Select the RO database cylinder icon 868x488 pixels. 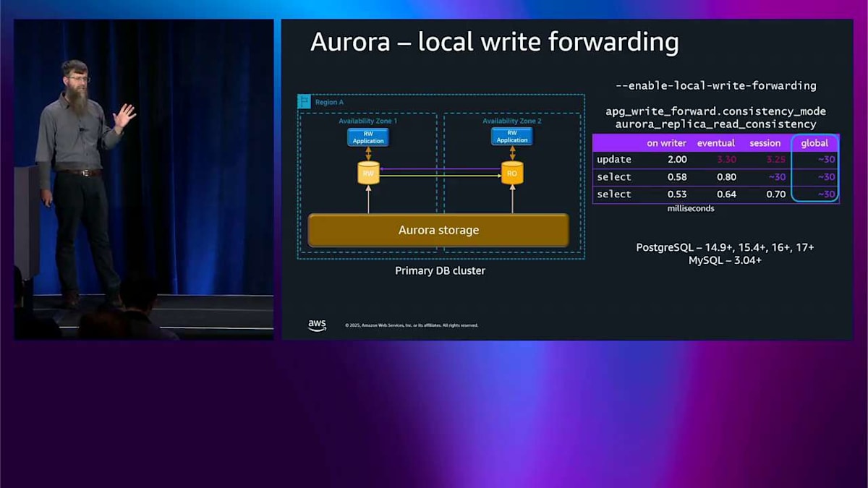tap(512, 173)
